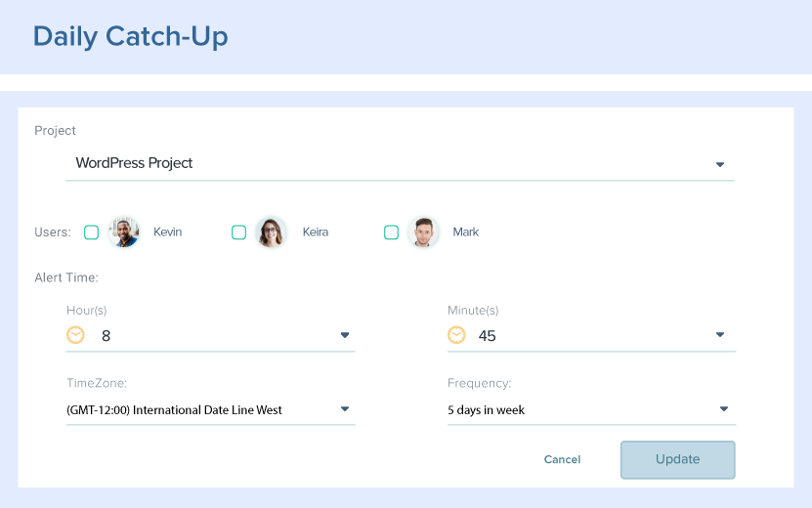Click the clock icon beside Minute(s)
The width and height of the screenshot is (812, 508).
pos(456,335)
